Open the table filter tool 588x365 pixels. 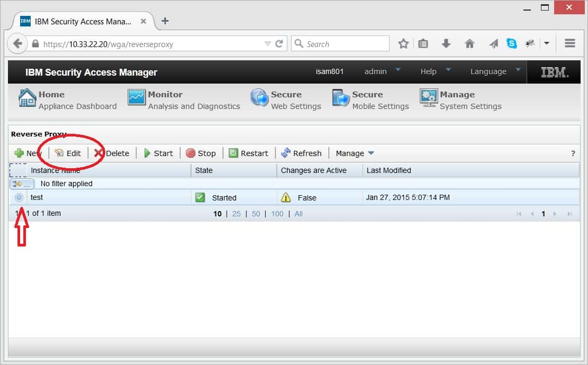coord(21,184)
